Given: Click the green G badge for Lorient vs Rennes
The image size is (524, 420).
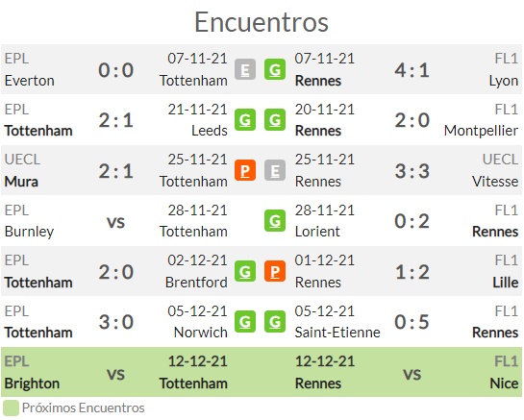Looking at the screenshot, I should click(x=275, y=220).
